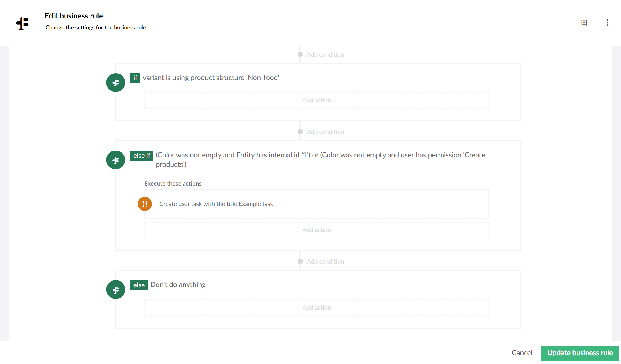Add condition between if and else if
621x364 pixels.
(x=321, y=132)
